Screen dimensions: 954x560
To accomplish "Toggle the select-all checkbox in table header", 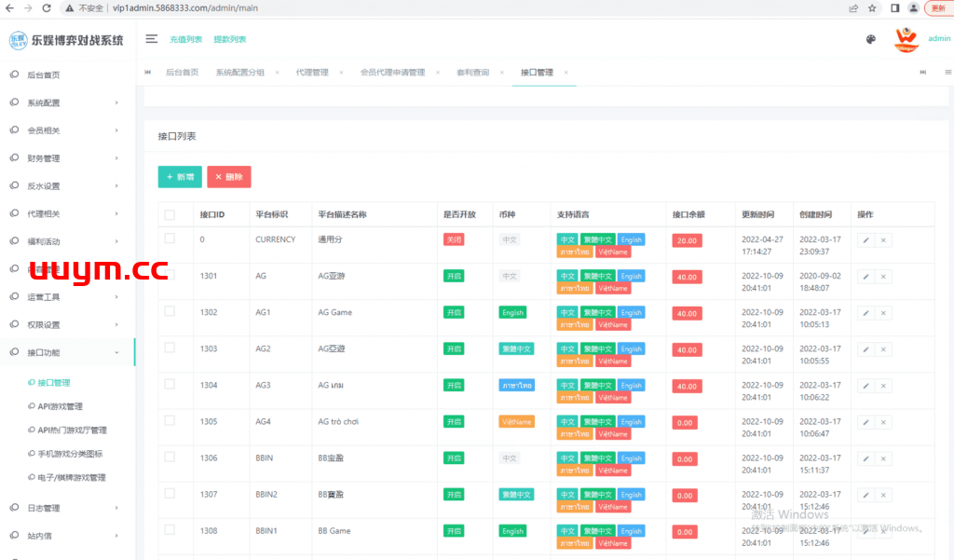I will 170,215.
